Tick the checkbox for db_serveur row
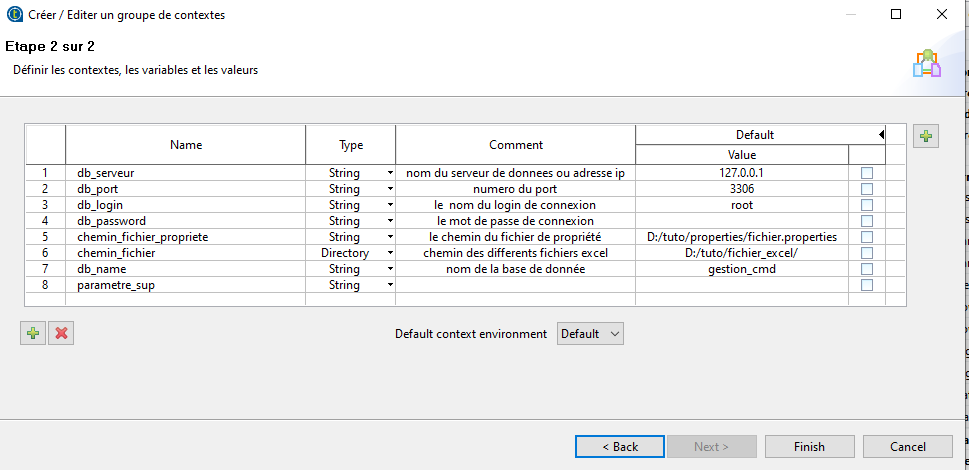Image resolution: width=969 pixels, height=470 pixels. [867, 173]
